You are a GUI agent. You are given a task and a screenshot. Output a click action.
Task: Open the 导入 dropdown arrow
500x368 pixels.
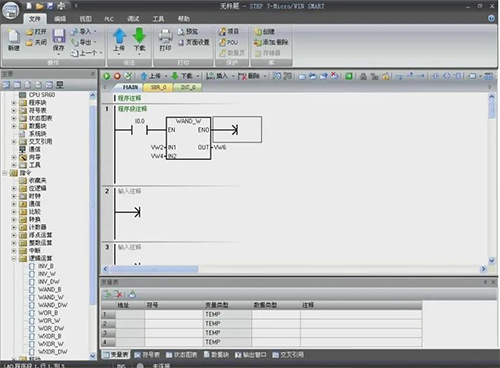pos(95,32)
